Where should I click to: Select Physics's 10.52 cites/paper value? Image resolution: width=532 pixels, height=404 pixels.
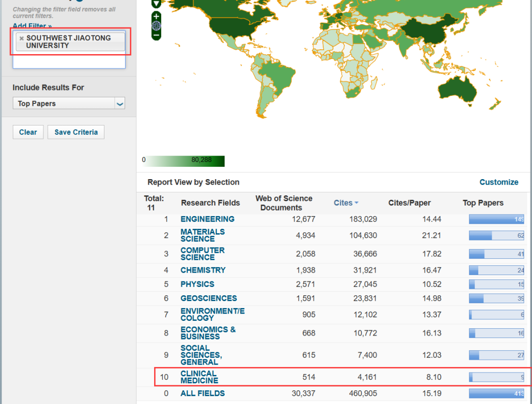point(432,284)
